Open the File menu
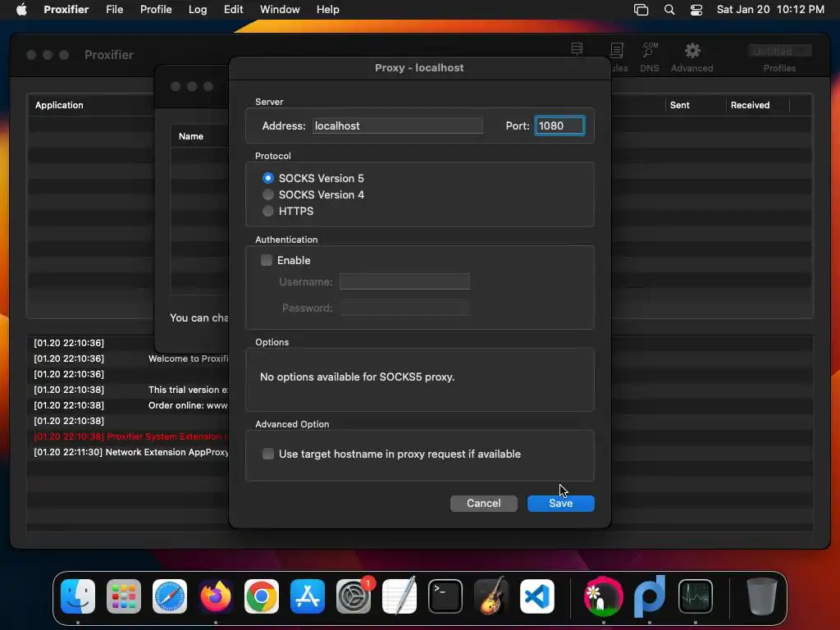 click(x=114, y=10)
